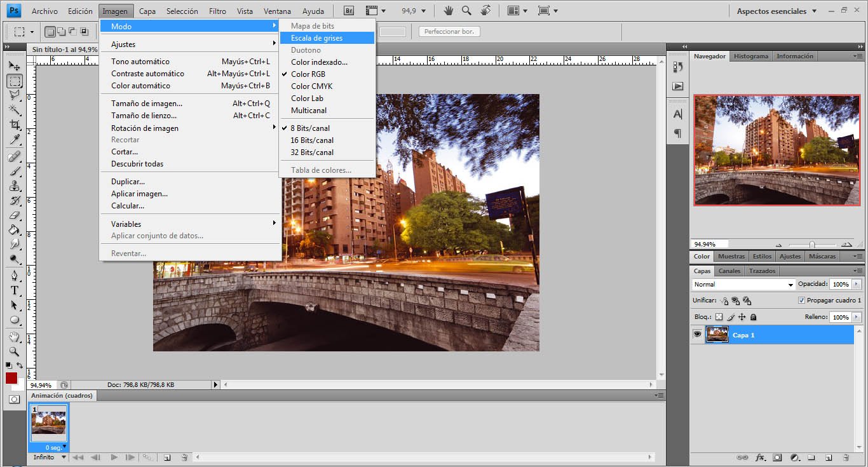Select the Lasso tool
Viewport: 868px width, 467px height.
[x=14, y=95]
